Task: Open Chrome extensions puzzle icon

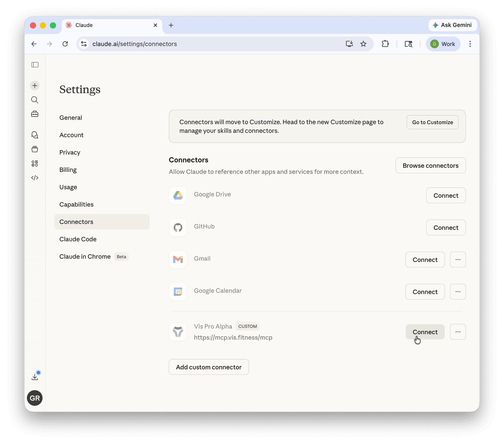Action: click(x=385, y=44)
